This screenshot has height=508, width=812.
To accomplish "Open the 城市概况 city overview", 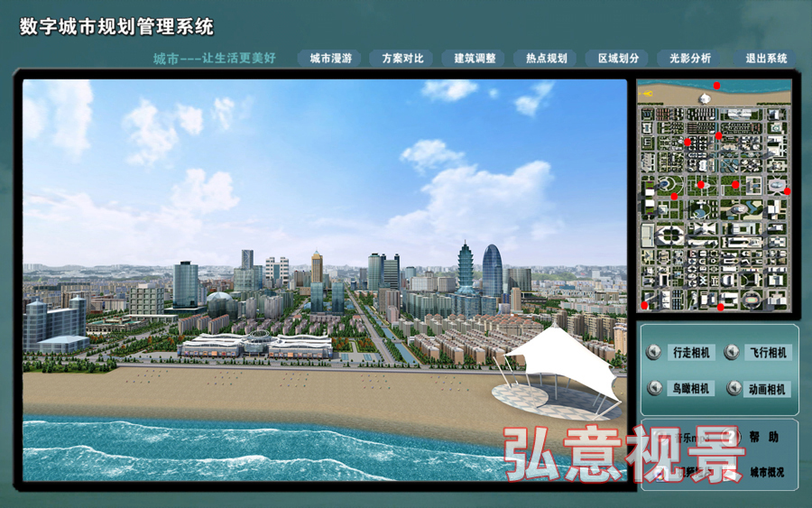I will pos(766,472).
